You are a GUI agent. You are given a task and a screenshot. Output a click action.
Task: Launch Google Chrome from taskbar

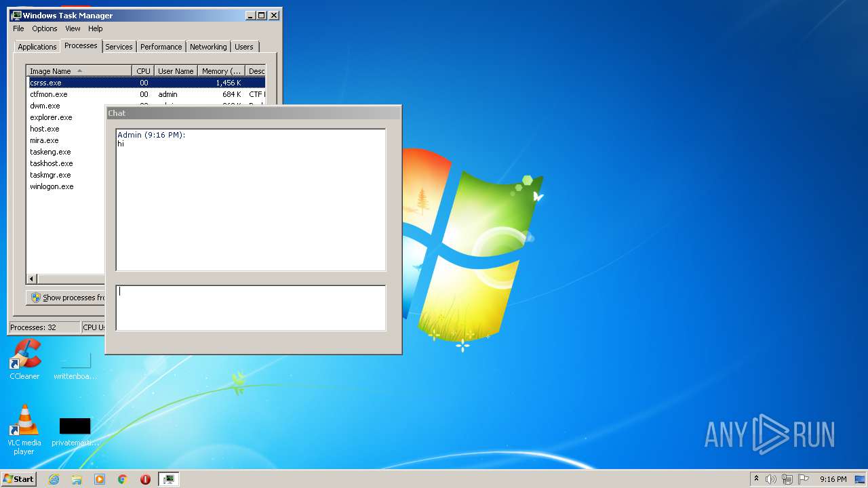[x=122, y=479]
